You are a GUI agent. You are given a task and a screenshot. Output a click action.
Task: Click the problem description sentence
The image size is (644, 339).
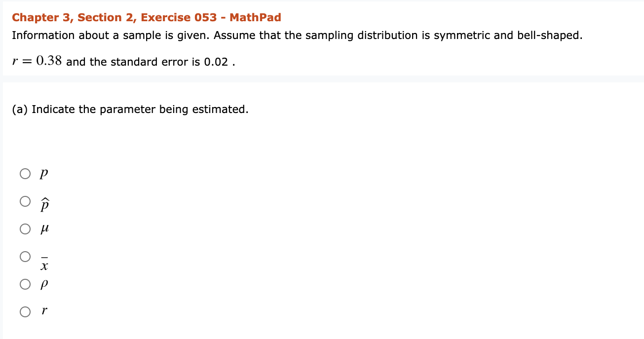click(297, 35)
